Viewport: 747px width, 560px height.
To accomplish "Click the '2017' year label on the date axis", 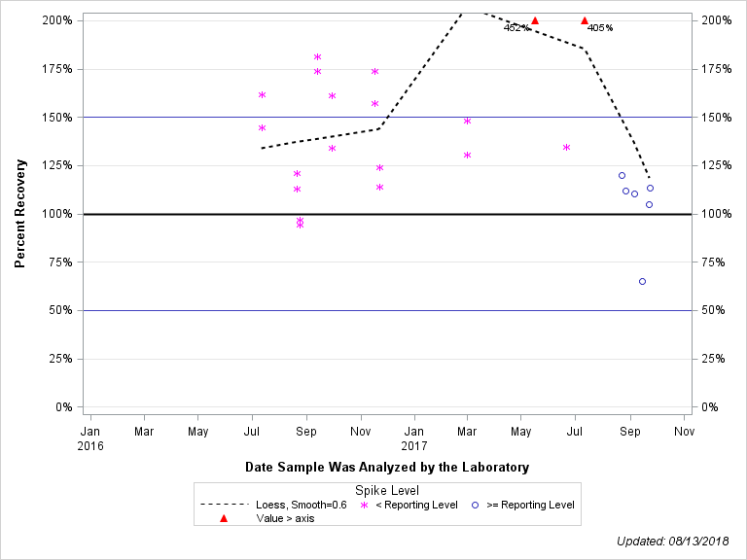I will 414,446.
